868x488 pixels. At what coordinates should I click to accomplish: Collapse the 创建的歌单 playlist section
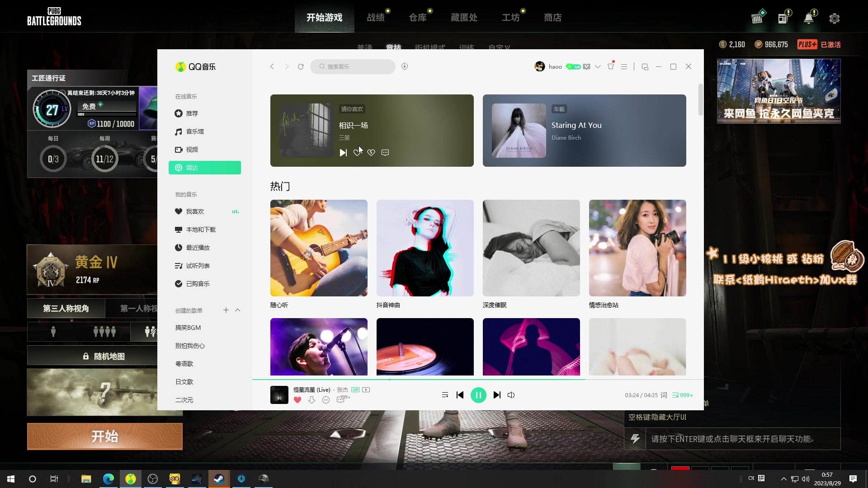pos(238,310)
